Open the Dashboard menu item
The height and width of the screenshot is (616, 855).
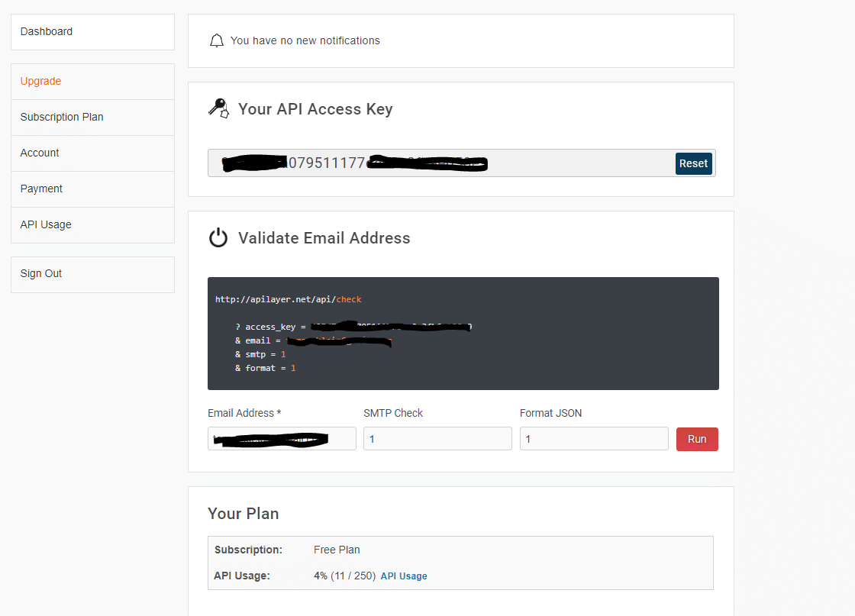pos(92,31)
